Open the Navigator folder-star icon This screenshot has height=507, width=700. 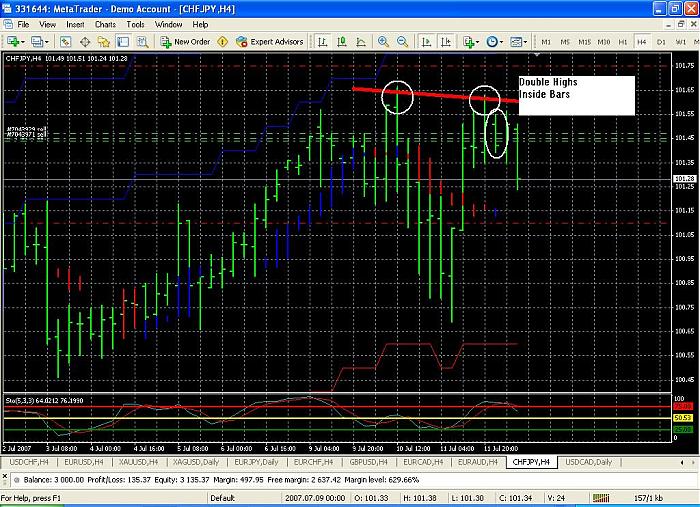(104, 42)
